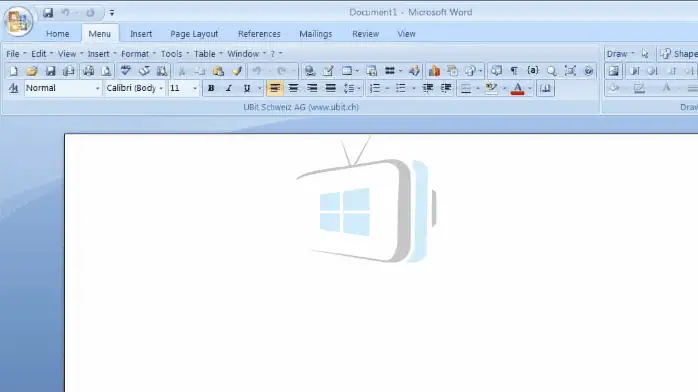The height and width of the screenshot is (392, 698).
Task: Click the Paste clipboard icon
Action: (218, 71)
